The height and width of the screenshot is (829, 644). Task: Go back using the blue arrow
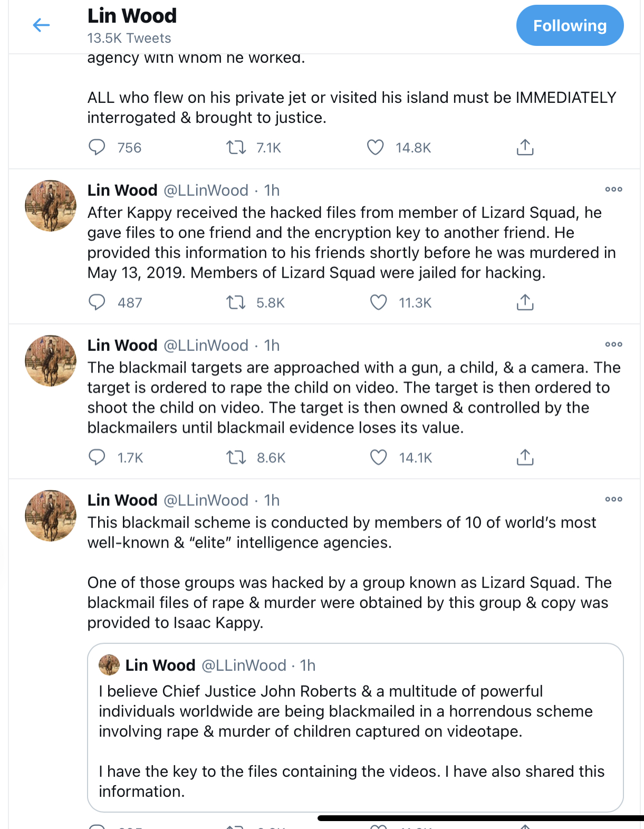[41, 25]
